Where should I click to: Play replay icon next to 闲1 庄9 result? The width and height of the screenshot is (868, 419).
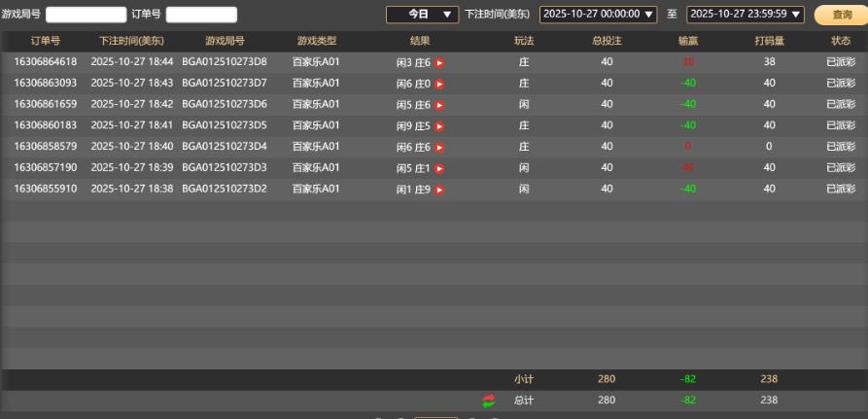click(x=439, y=190)
